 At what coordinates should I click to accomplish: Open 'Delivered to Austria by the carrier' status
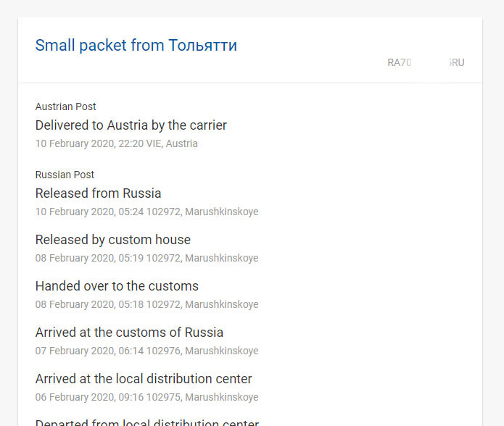(131, 125)
